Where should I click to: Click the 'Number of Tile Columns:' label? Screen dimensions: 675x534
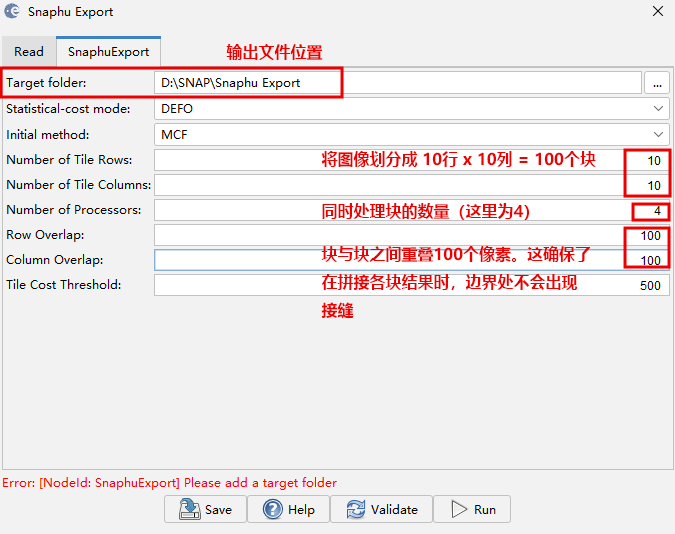[x=78, y=185]
